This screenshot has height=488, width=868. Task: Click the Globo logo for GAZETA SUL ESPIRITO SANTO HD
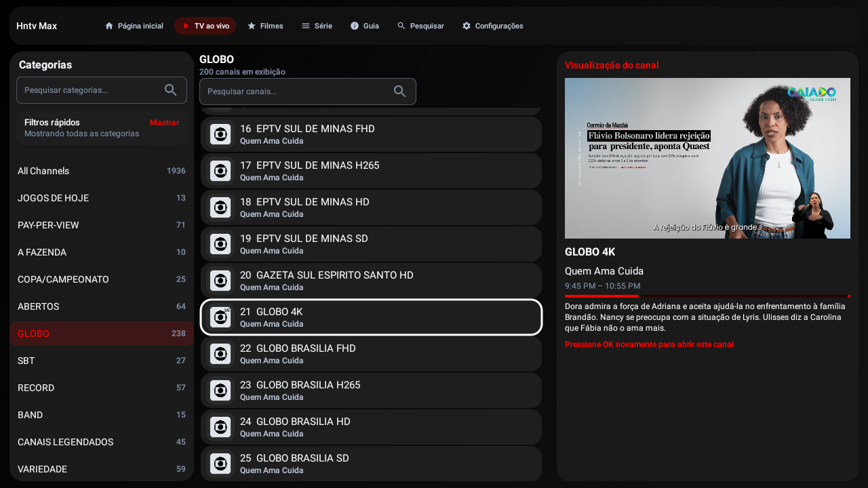pos(220,281)
